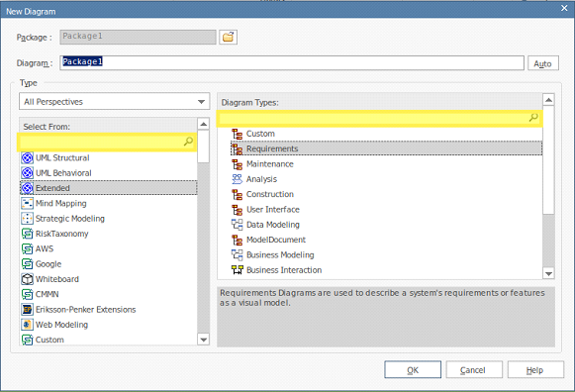Screen dimensions: 575x392
Task: Select Strategic Modeling text label
Action: [x=70, y=219]
